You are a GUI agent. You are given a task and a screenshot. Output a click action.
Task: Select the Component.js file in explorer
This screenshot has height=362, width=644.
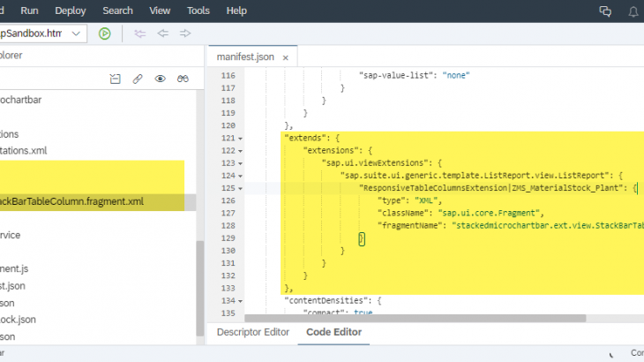pos(14,268)
